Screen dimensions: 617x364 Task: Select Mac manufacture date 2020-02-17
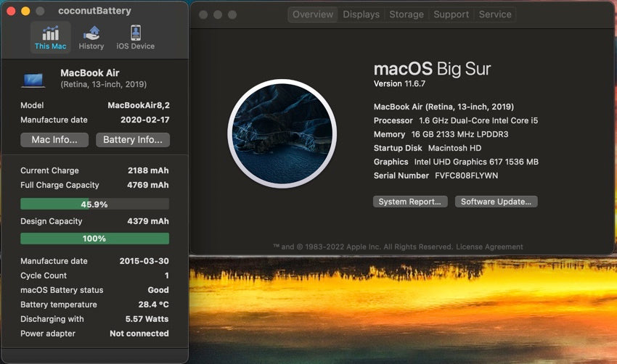[x=144, y=120]
